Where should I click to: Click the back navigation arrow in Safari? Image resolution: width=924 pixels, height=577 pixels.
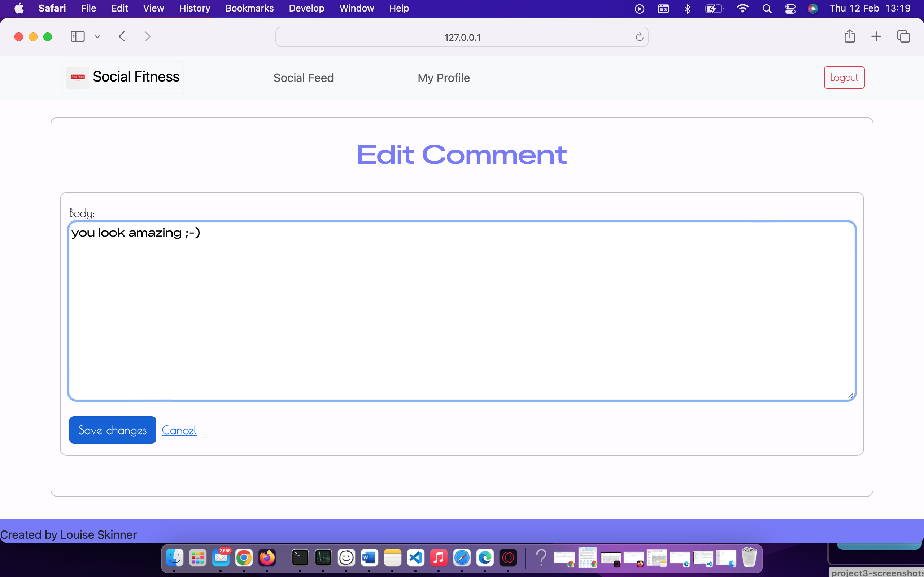coord(121,36)
